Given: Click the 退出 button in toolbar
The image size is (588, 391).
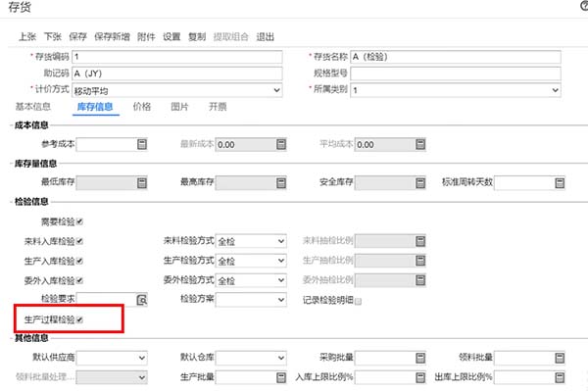Looking at the screenshot, I should point(266,36).
